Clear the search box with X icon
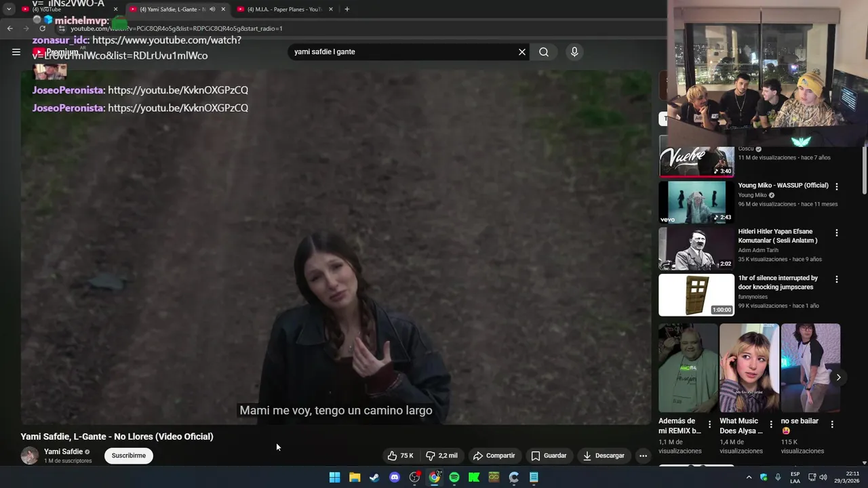 tap(522, 52)
